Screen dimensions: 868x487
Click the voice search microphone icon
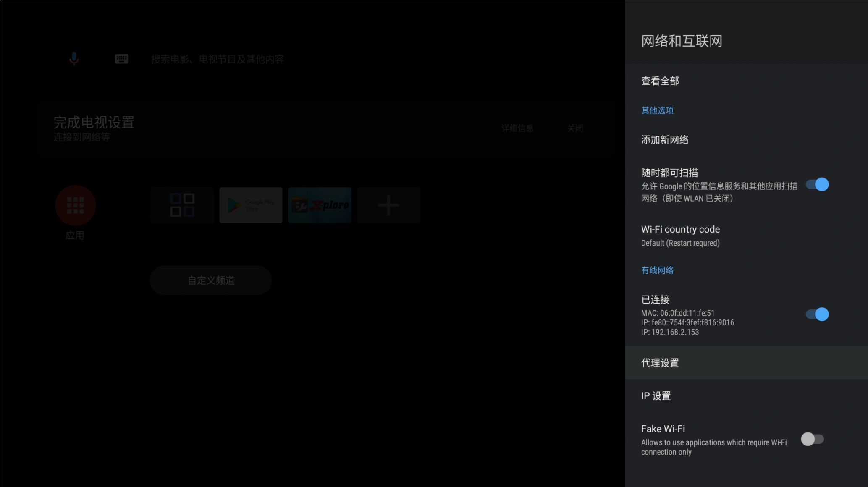tap(74, 59)
